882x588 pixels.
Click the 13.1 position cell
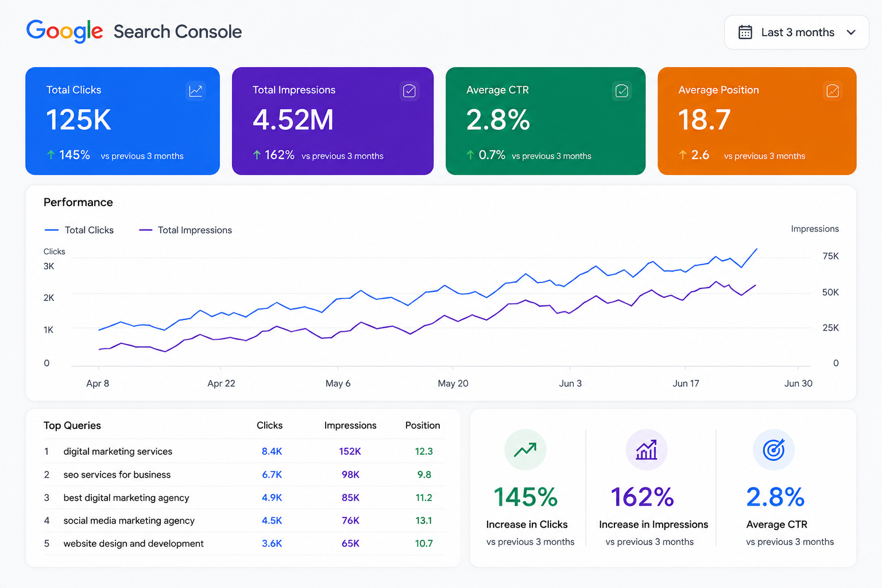tap(424, 521)
